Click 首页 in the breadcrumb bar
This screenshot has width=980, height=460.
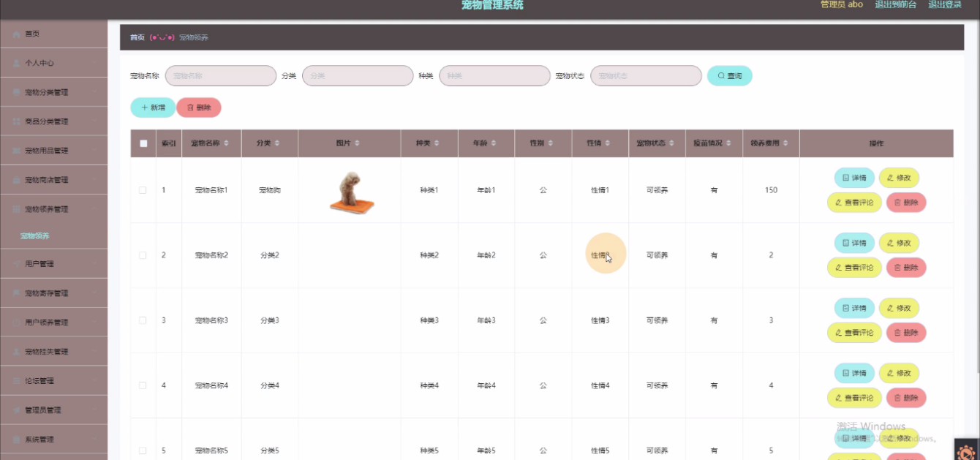pos(137,37)
